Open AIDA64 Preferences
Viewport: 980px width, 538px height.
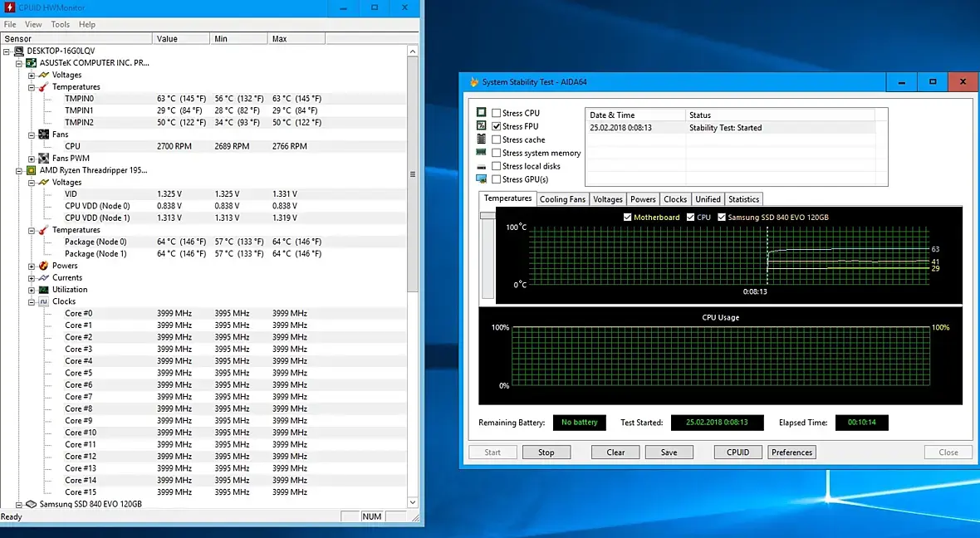791,452
